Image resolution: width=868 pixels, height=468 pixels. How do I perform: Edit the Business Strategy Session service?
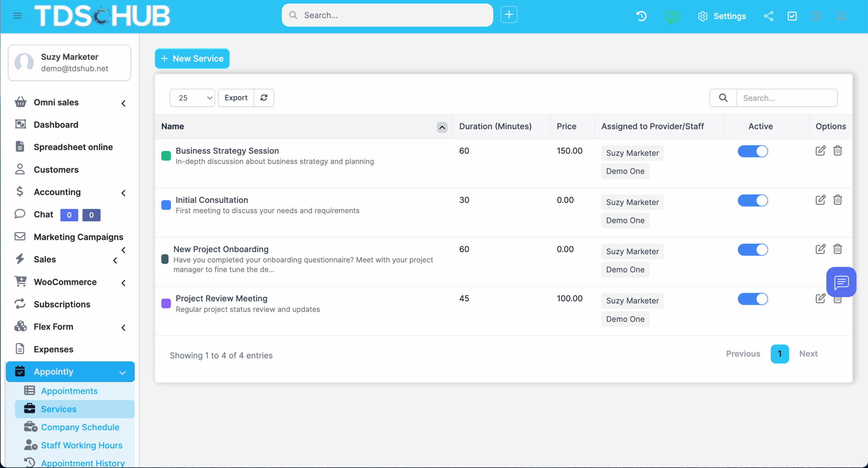pyautogui.click(x=820, y=151)
